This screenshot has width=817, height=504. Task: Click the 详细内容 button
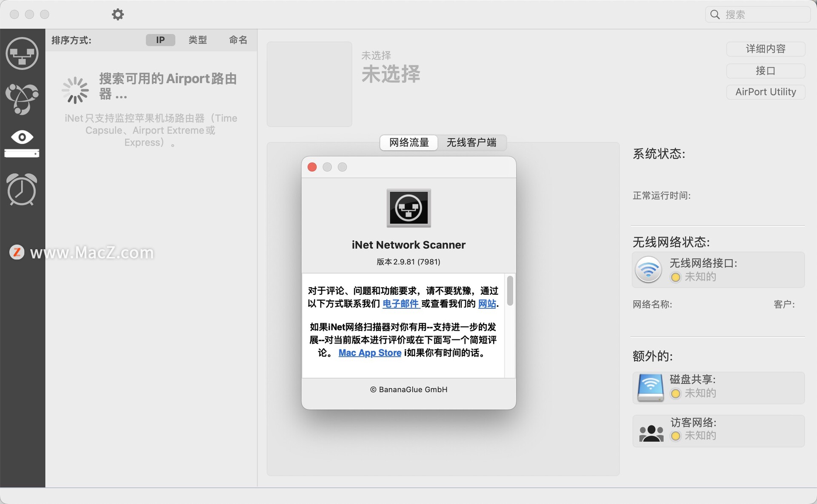[766, 49]
